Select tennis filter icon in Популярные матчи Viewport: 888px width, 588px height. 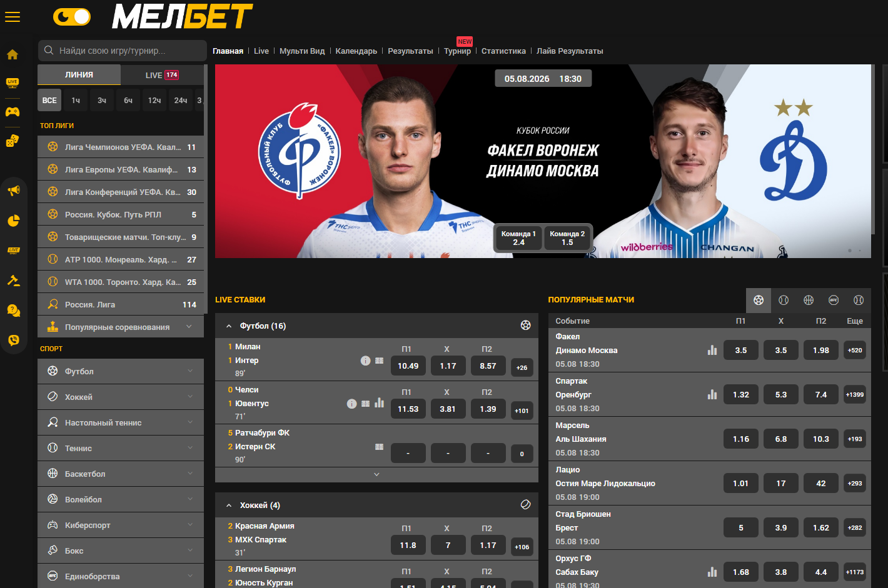pyautogui.click(x=784, y=301)
